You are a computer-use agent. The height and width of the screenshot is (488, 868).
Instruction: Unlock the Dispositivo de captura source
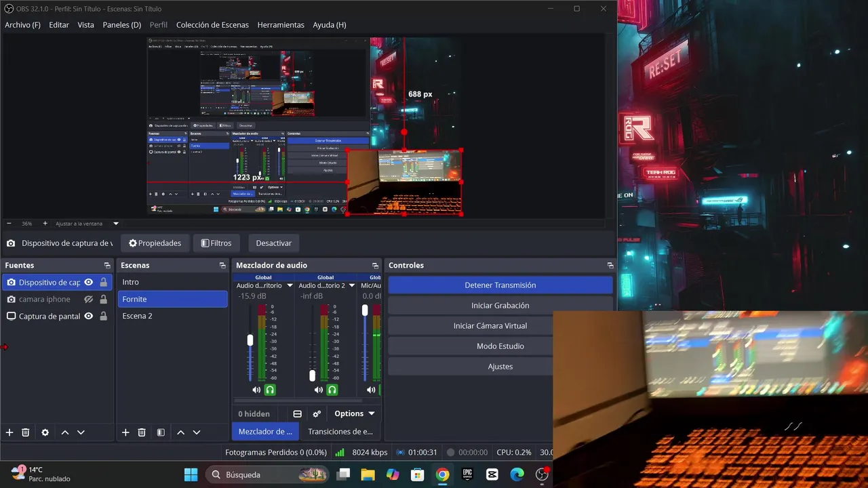[104, 283]
